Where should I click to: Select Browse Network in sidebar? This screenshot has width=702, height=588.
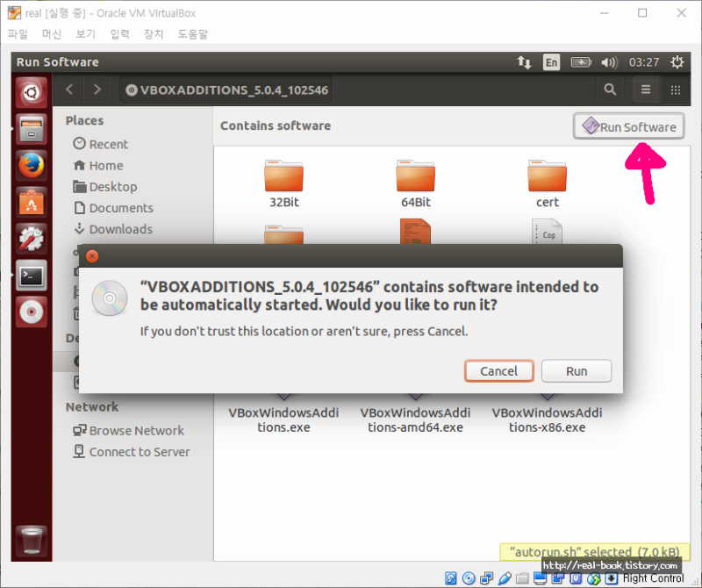pyautogui.click(x=128, y=430)
